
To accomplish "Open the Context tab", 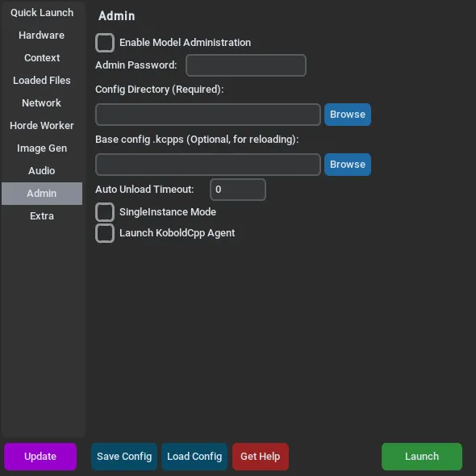I will [42, 57].
